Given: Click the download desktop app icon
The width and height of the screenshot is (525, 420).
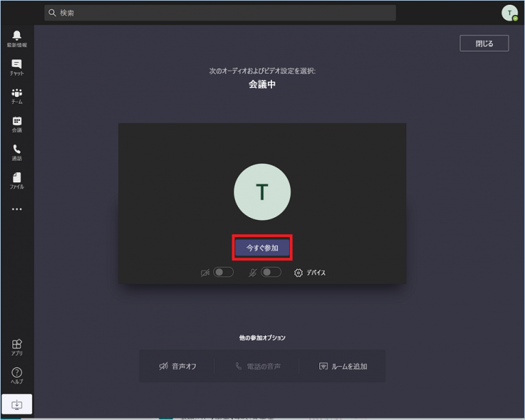Looking at the screenshot, I should click(x=16, y=405).
